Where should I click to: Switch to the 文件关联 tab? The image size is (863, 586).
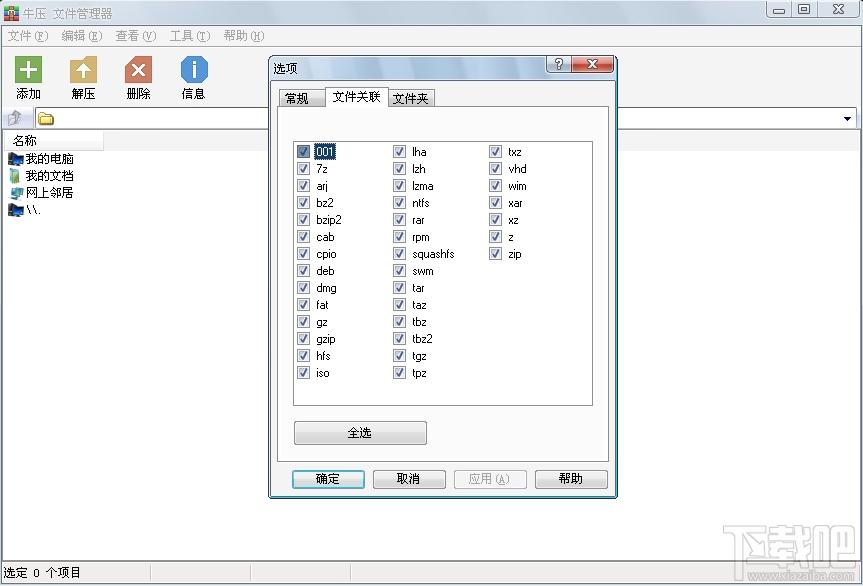pyautogui.click(x=357, y=97)
